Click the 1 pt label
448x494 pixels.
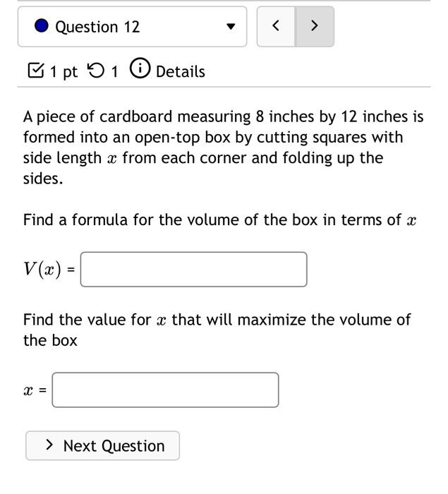click(x=63, y=72)
